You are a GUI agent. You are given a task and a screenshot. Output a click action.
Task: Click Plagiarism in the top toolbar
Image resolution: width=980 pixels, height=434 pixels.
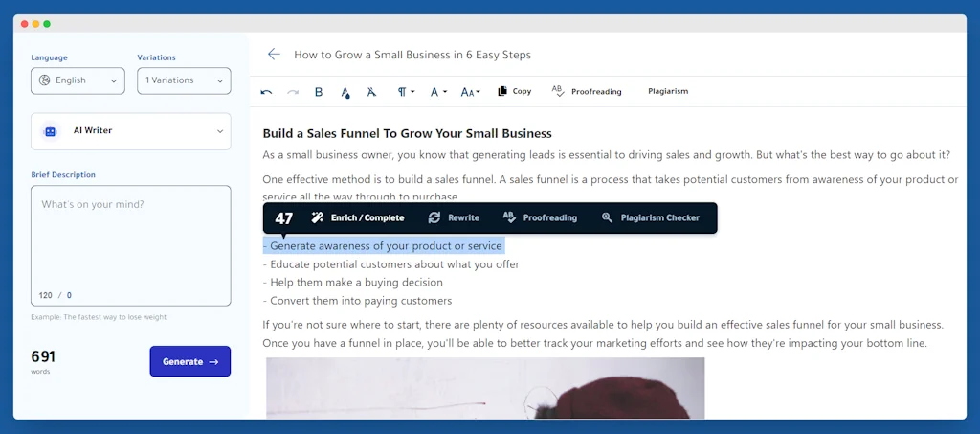[x=667, y=92]
